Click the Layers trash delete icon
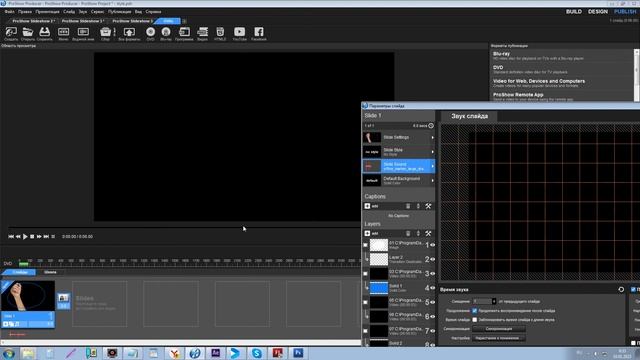Viewport: 640px width, 360px height. 408,233
